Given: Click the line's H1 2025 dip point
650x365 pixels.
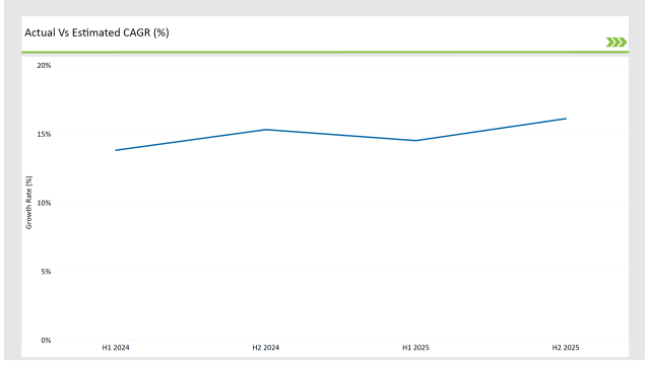Looking at the screenshot, I should tap(416, 141).
